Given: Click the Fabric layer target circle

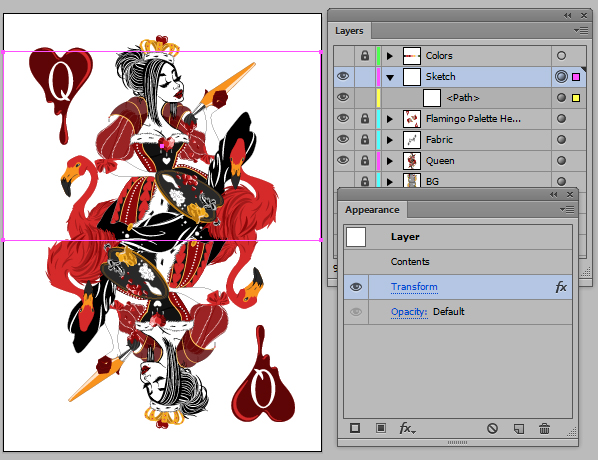Looking at the screenshot, I should (x=561, y=140).
